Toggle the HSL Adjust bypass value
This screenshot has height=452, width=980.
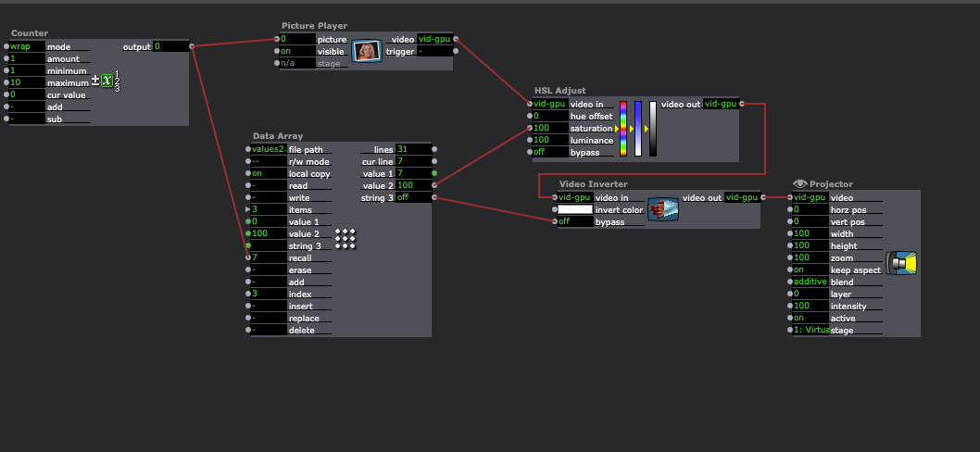pos(550,152)
